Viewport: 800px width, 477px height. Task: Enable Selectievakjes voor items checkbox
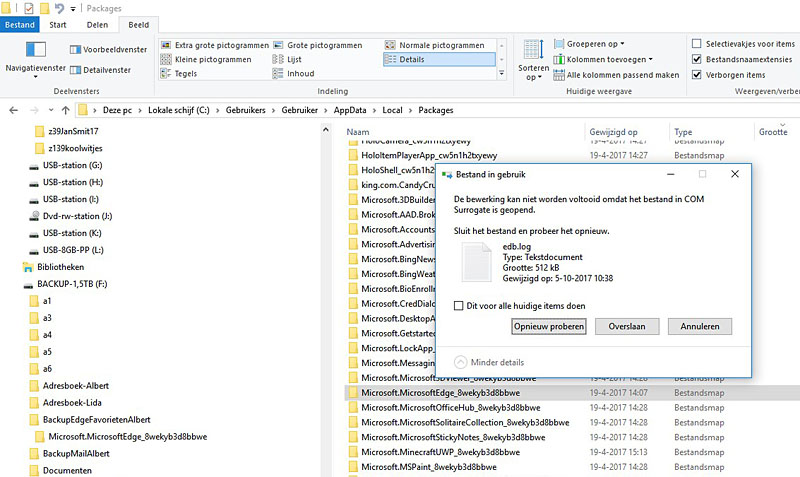click(x=696, y=44)
